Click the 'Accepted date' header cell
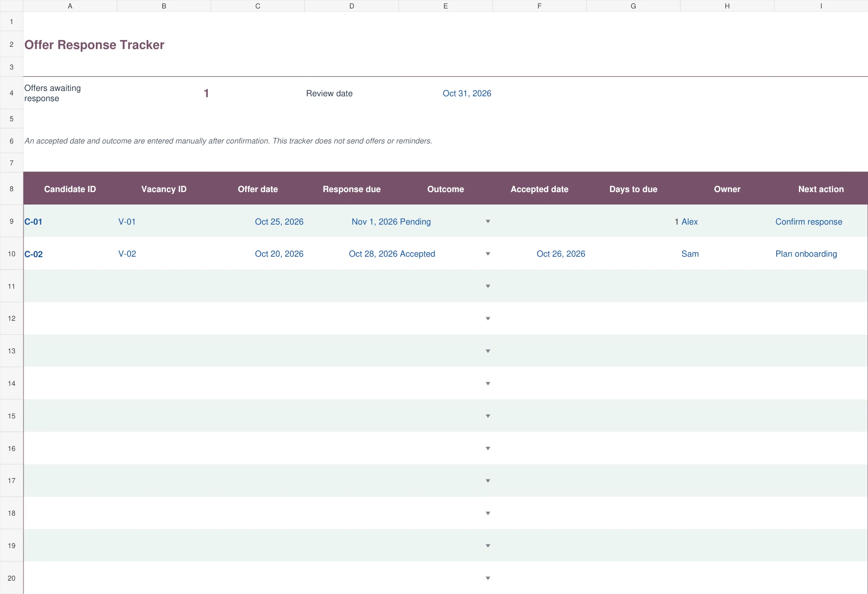This screenshot has width=868, height=594. pos(539,189)
